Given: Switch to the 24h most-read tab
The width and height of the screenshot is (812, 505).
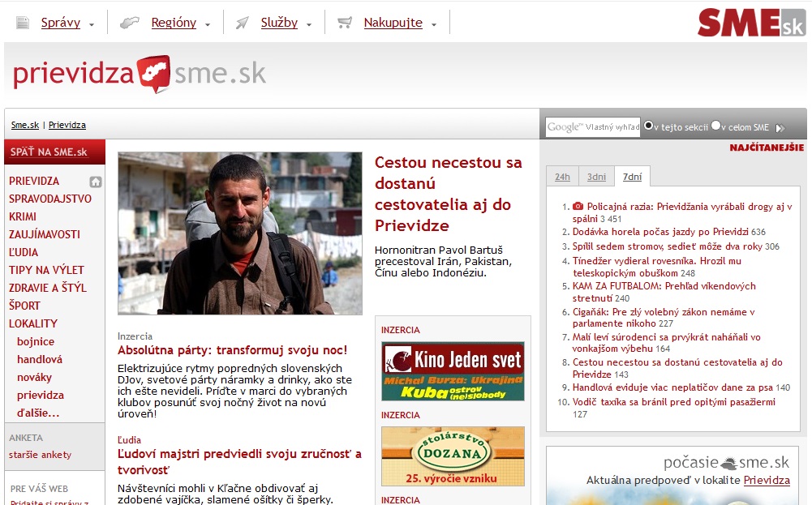Looking at the screenshot, I should click(562, 177).
